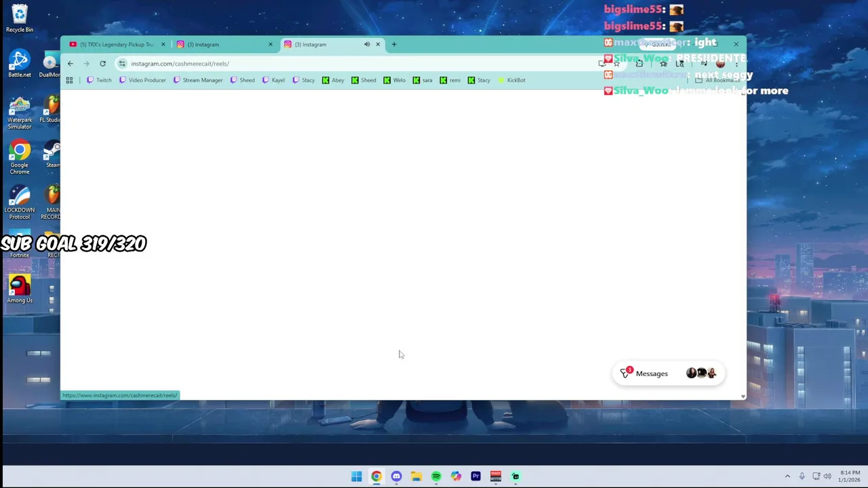Open the Waterpark Simulator desktop shortcut

point(20,113)
